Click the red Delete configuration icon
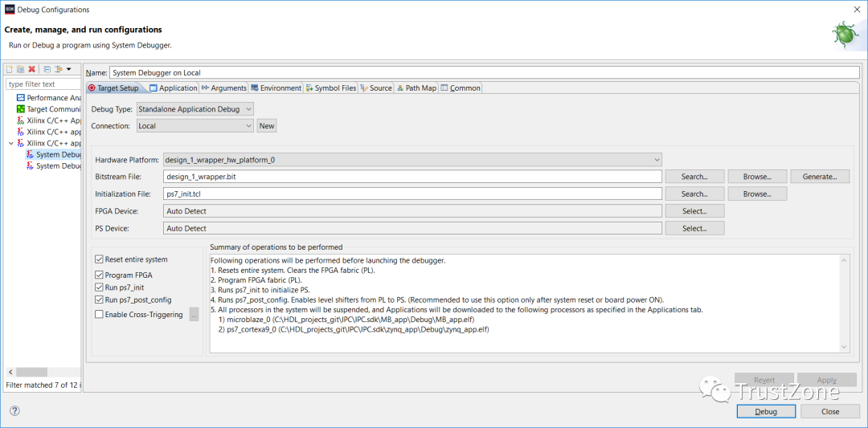The image size is (868, 428). click(x=31, y=69)
